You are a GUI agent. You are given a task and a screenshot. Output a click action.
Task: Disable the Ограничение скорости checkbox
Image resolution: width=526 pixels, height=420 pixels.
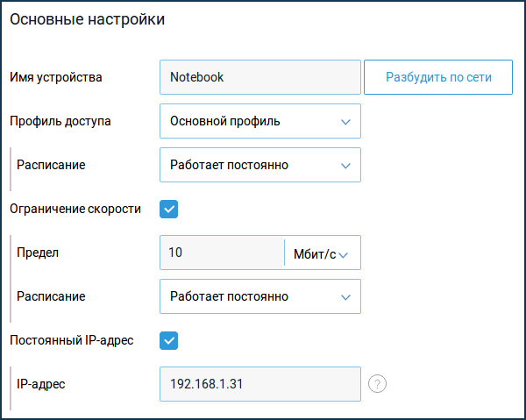(169, 209)
